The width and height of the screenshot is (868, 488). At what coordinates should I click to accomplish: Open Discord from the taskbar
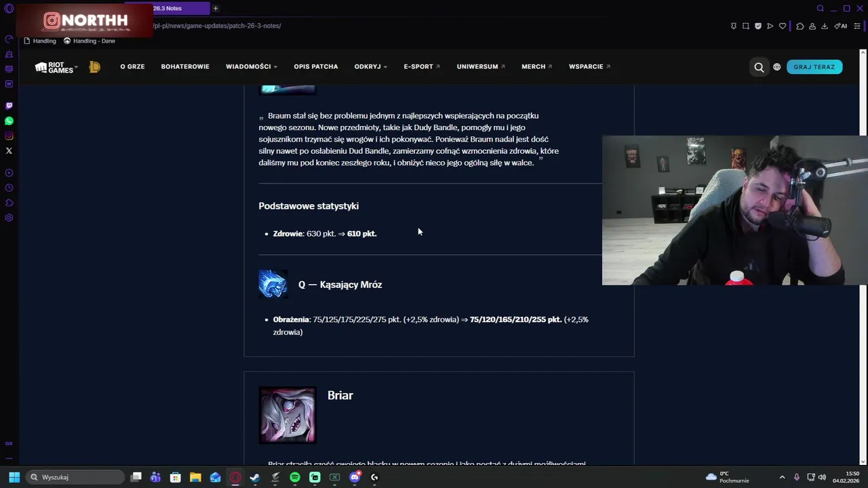point(355,477)
